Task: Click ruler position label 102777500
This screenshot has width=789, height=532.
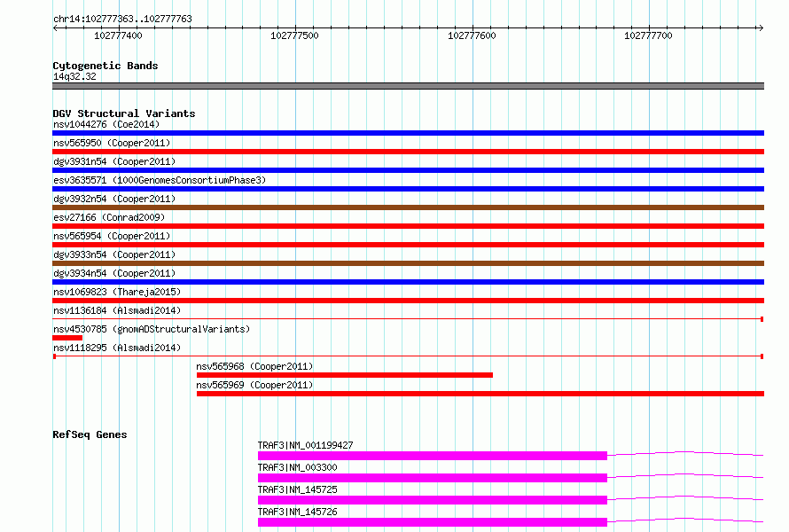Action: (x=294, y=35)
